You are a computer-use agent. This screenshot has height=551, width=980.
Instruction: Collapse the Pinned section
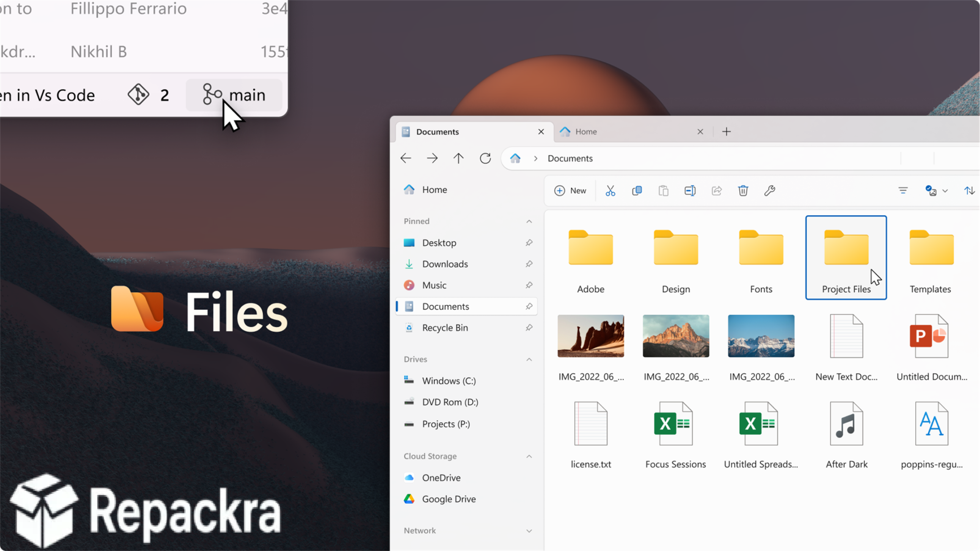[529, 221]
